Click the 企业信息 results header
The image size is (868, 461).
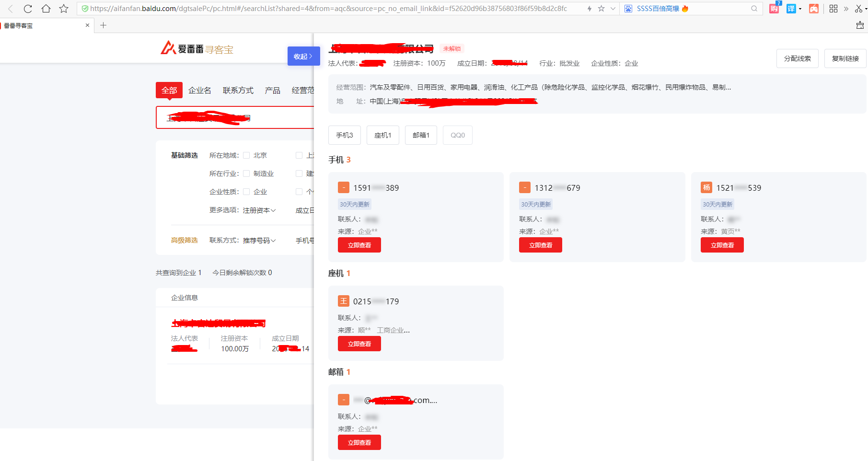[185, 298]
